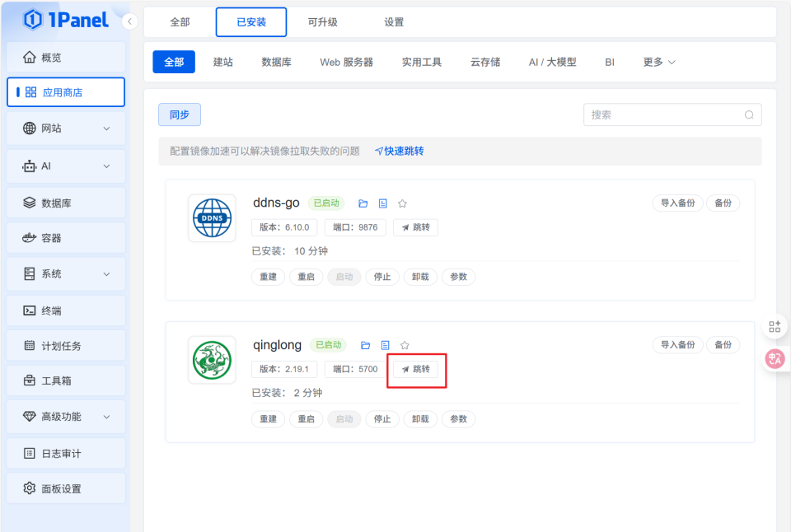
Task: Open 计划任务 in the sidebar
Action: point(66,345)
